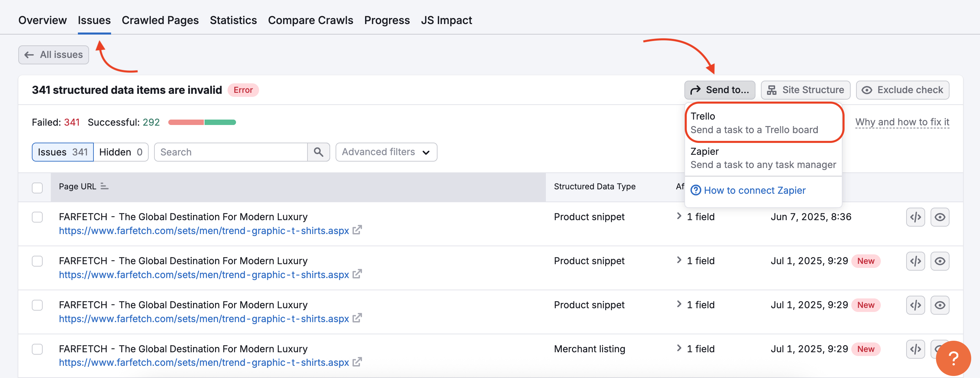Click the Failed vs Successful progress bar
Image resolution: width=980 pixels, height=378 pixels.
click(x=203, y=122)
